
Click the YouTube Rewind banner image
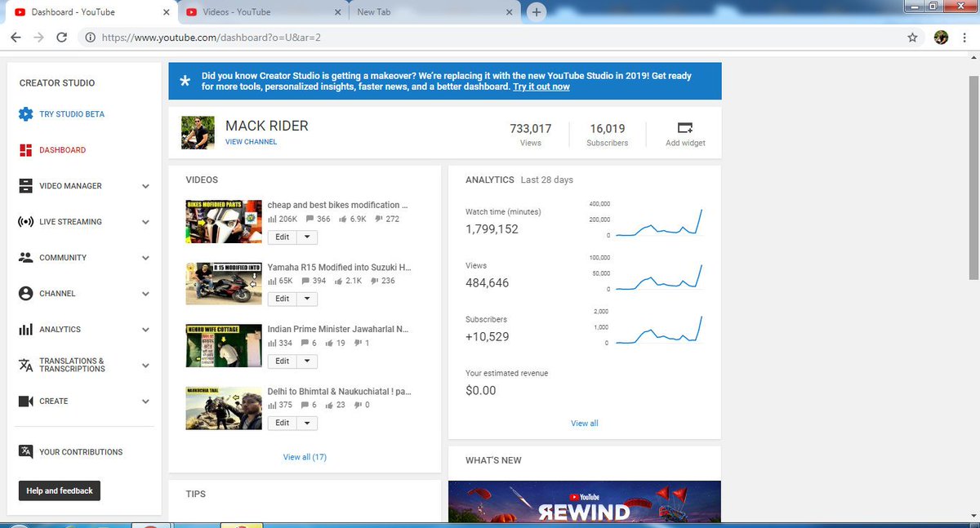(x=585, y=501)
